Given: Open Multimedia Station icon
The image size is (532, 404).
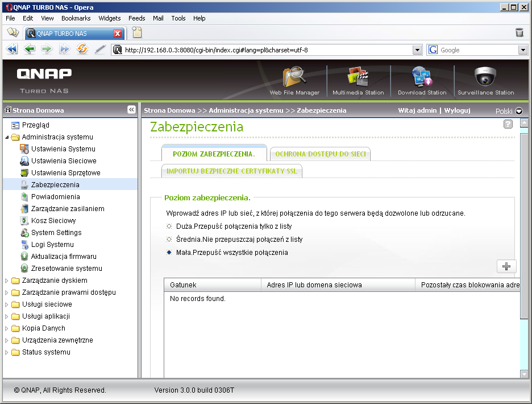Looking at the screenshot, I should (x=358, y=77).
